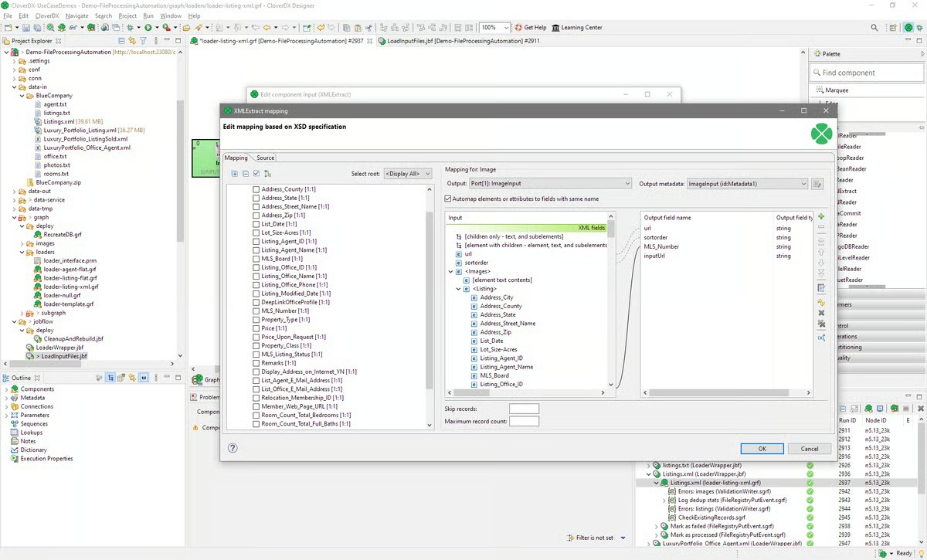Click the check-all icon in the Mapping tab toolbar
Image resolution: width=927 pixels, height=560 pixels.
coord(256,174)
